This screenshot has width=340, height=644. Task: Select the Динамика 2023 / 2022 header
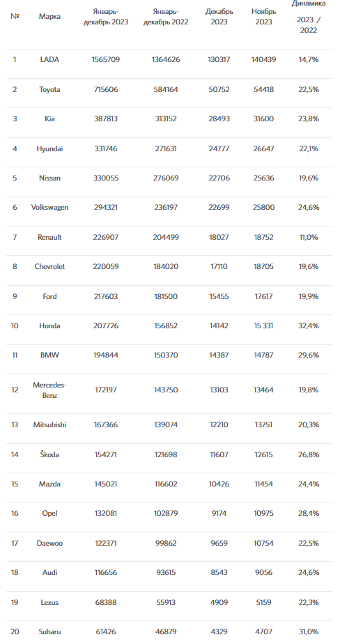click(309, 17)
